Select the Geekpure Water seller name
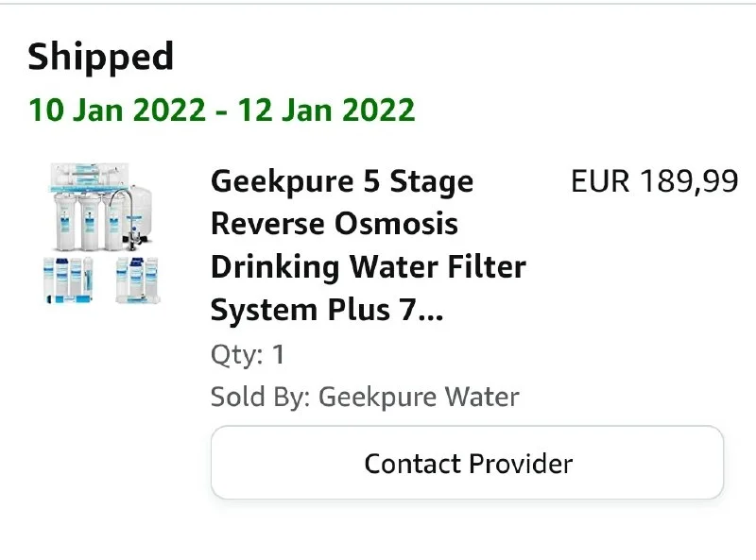756x560 pixels. point(419,397)
